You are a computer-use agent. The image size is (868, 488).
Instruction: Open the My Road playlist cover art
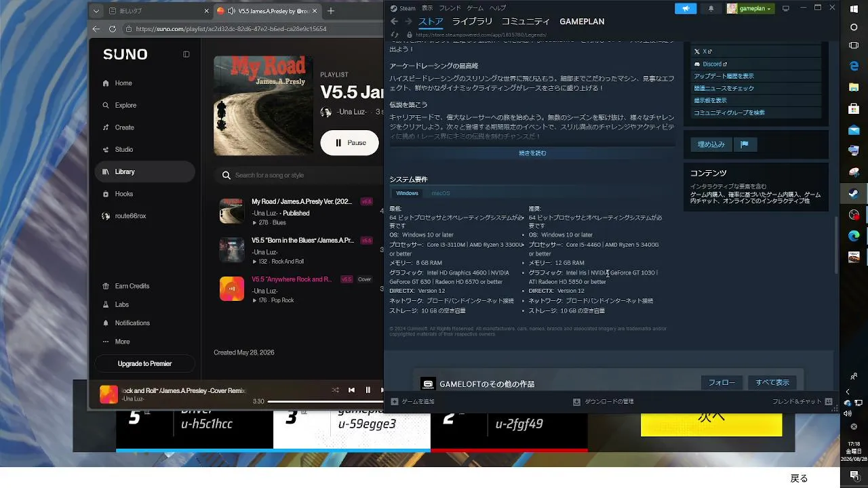point(264,106)
